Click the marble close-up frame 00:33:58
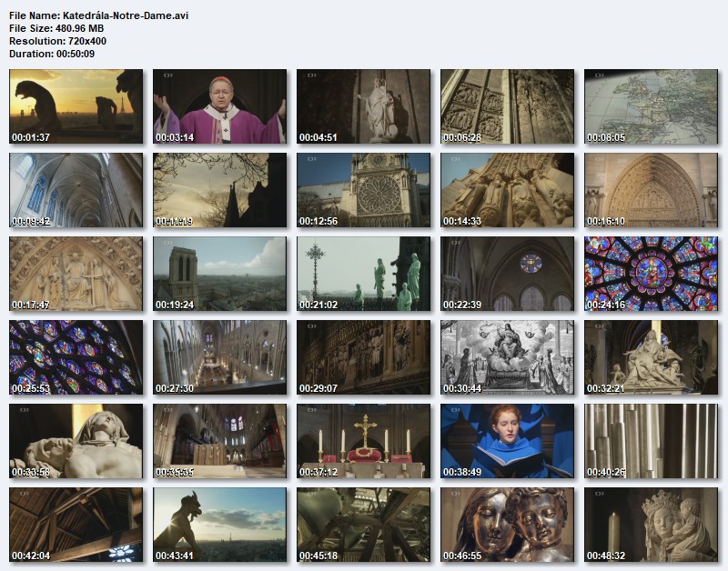728x571 pixels. point(76,441)
